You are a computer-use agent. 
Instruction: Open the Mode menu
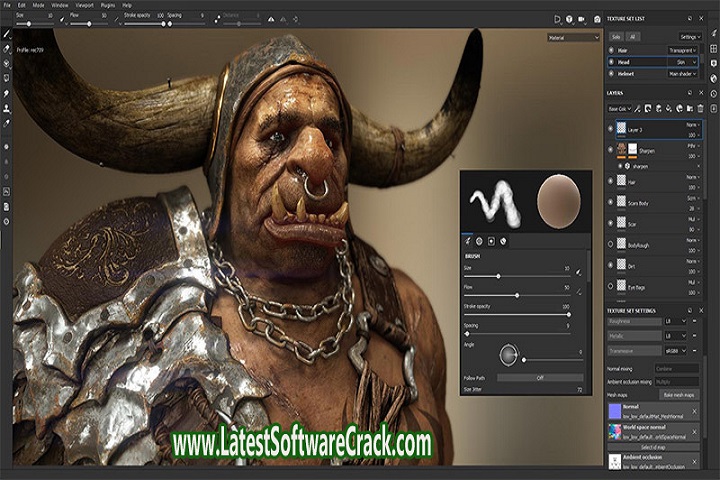[x=38, y=5]
